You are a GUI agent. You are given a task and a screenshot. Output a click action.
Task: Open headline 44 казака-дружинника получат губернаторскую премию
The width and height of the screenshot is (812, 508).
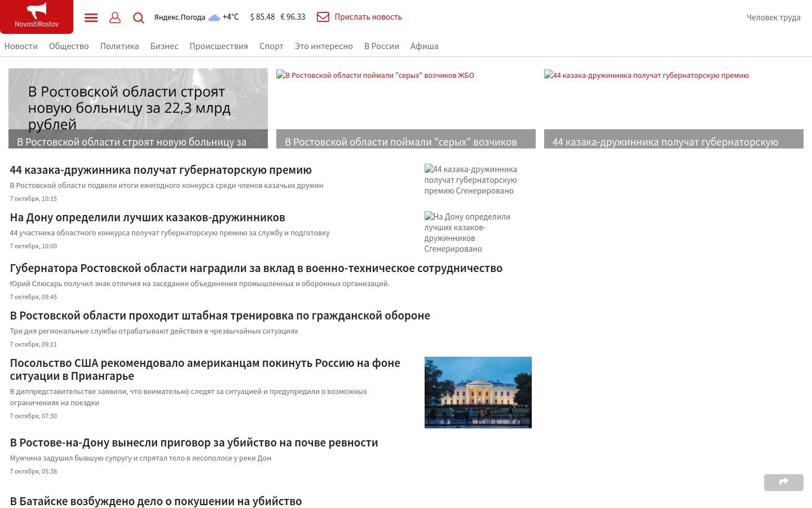tap(161, 170)
